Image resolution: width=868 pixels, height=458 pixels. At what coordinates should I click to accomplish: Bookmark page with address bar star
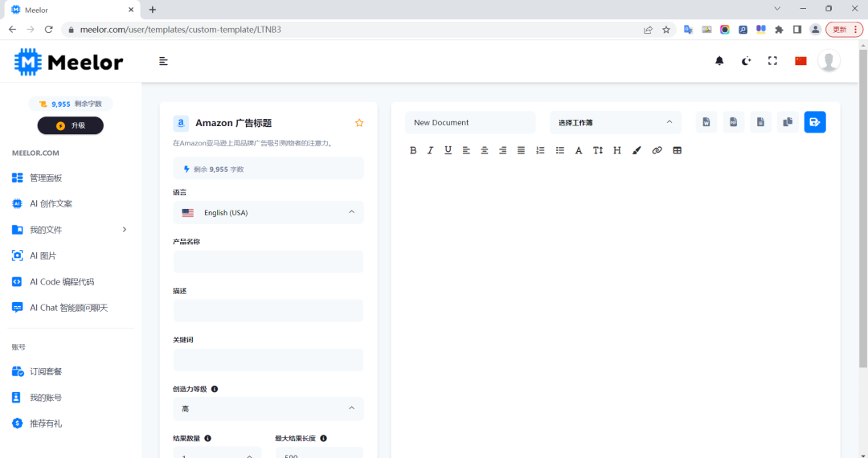click(666, 30)
